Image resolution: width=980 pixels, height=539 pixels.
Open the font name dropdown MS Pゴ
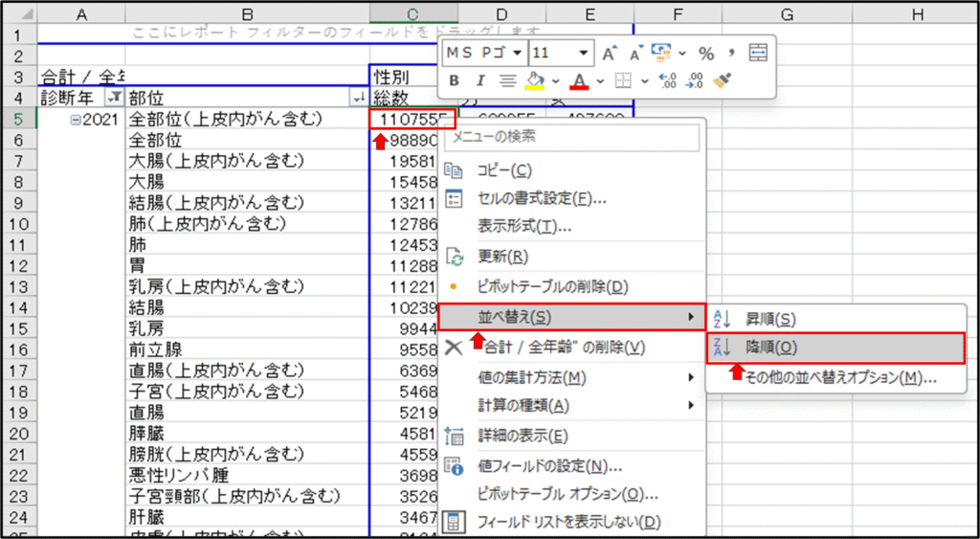point(517,54)
